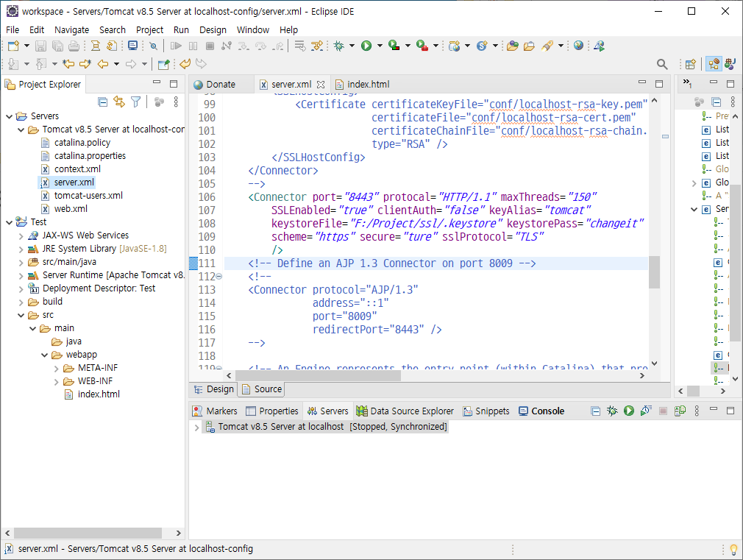Click the New wizard toolbar icon
The width and height of the screenshot is (743, 560).
[x=13, y=46]
